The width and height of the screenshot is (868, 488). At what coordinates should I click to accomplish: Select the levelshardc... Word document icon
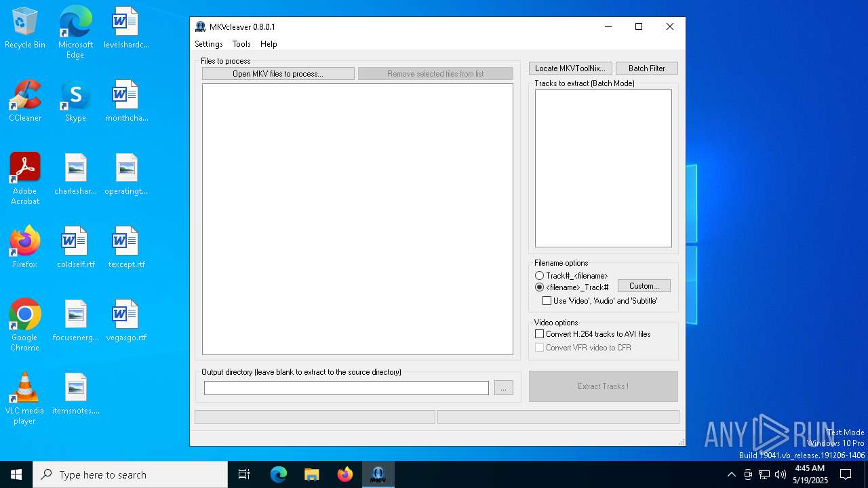tap(126, 28)
